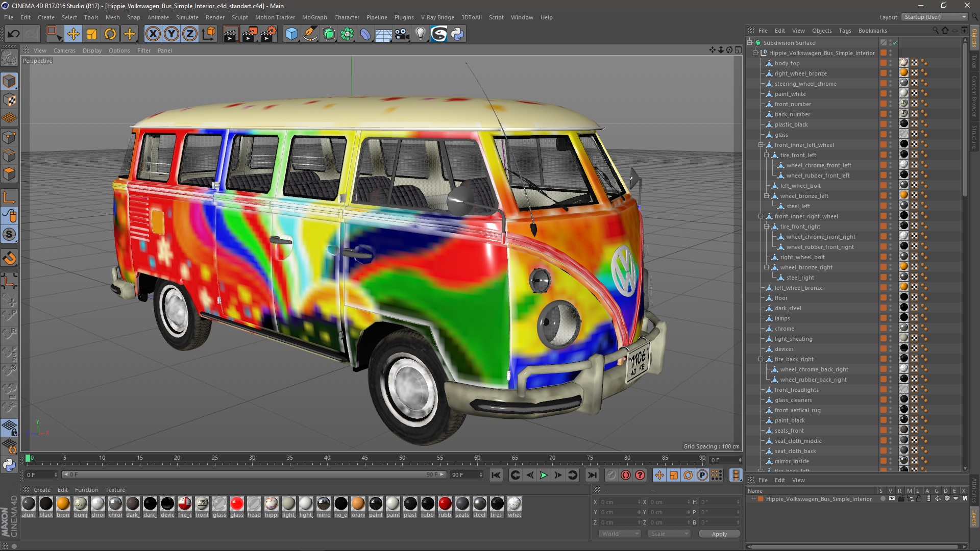Open the MoGraph array generator icon
This screenshot has width=980, height=551.
click(x=347, y=34)
